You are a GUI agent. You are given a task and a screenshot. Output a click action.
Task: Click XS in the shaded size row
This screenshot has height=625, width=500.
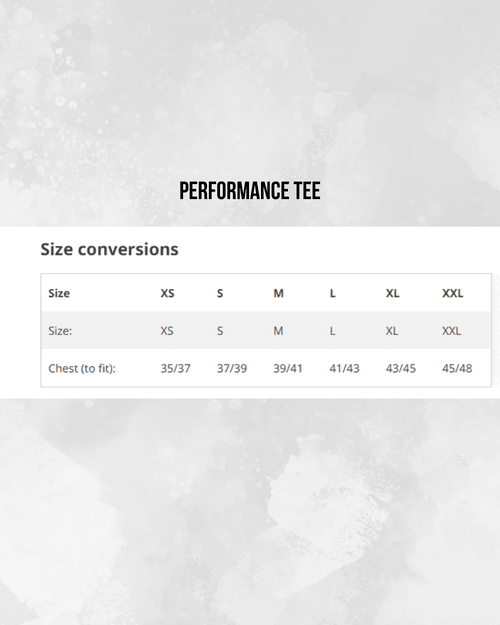pyautogui.click(x=167, y=331)
